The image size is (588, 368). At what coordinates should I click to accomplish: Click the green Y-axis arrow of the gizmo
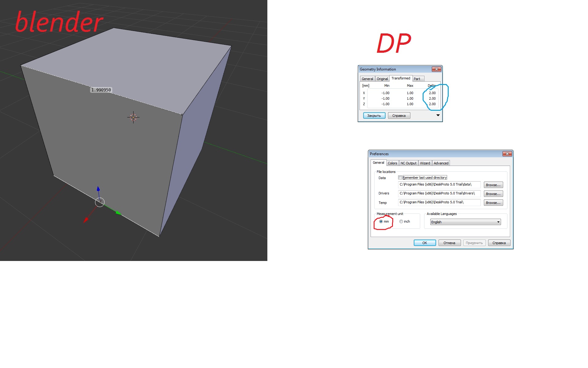tap(119, 213)
